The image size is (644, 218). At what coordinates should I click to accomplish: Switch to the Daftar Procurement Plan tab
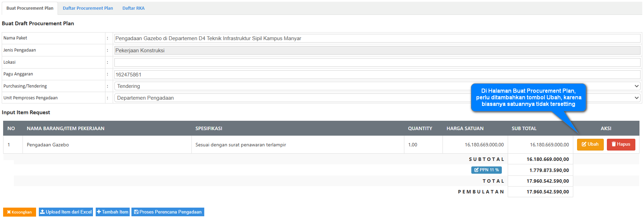click(88, 8)
